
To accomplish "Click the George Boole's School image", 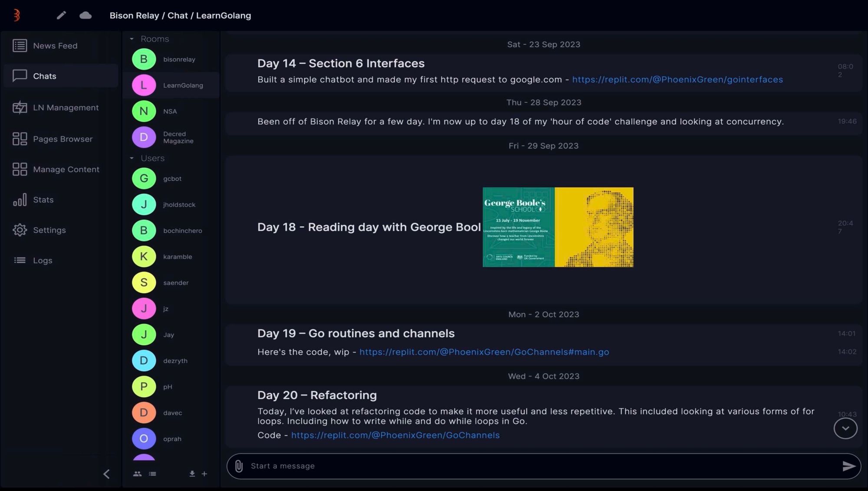I will pyautogui.click(x=558, y=227).
